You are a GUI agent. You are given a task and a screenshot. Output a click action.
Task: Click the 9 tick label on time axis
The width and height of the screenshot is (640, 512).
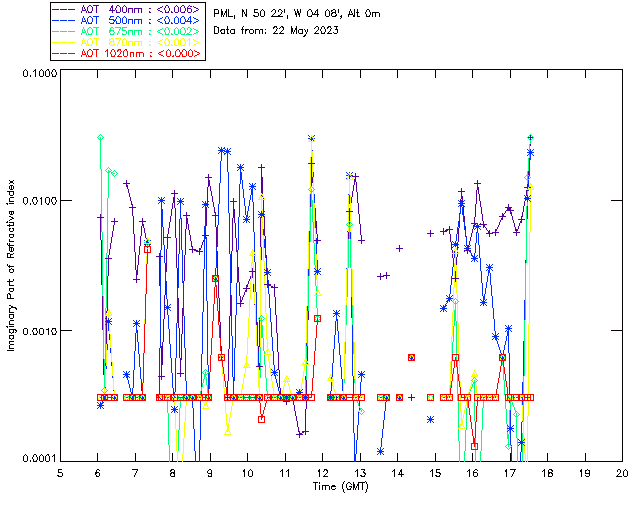(x=211, y=473)
